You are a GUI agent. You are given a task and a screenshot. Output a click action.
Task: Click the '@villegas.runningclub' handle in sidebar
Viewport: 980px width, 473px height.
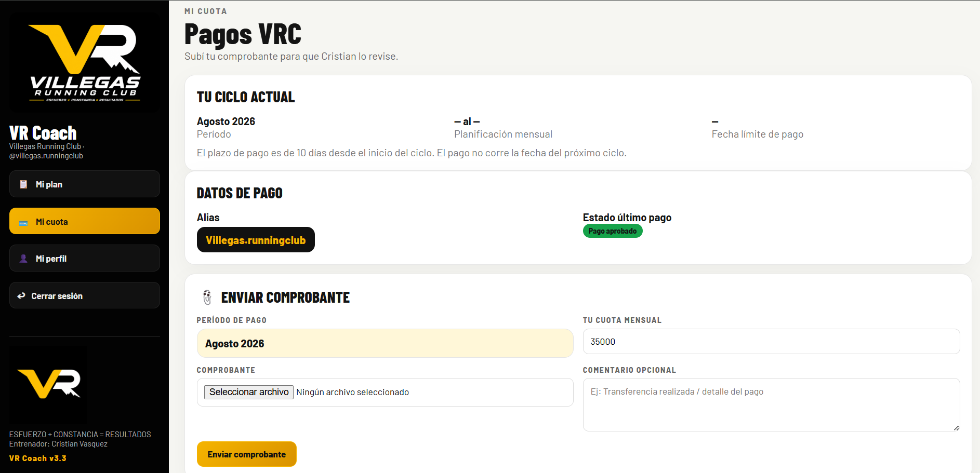[x=46, y=156]
